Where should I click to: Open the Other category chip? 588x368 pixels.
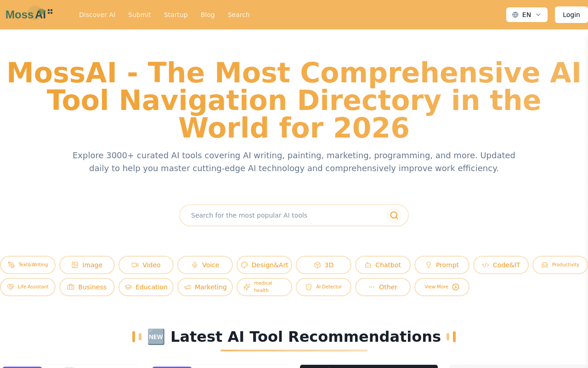coord(383,287)
